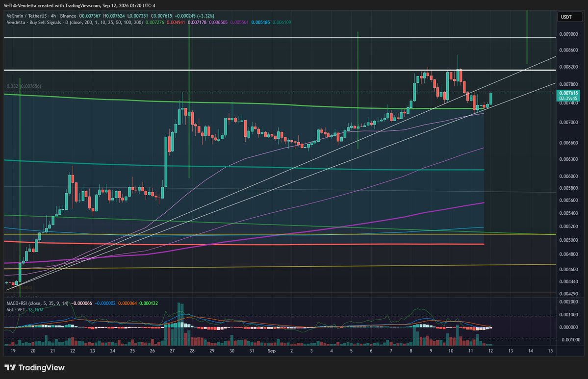Click the 0.001000 MACD axis label
The width and height of the screenshot is (588, 379).
[568, 315]
